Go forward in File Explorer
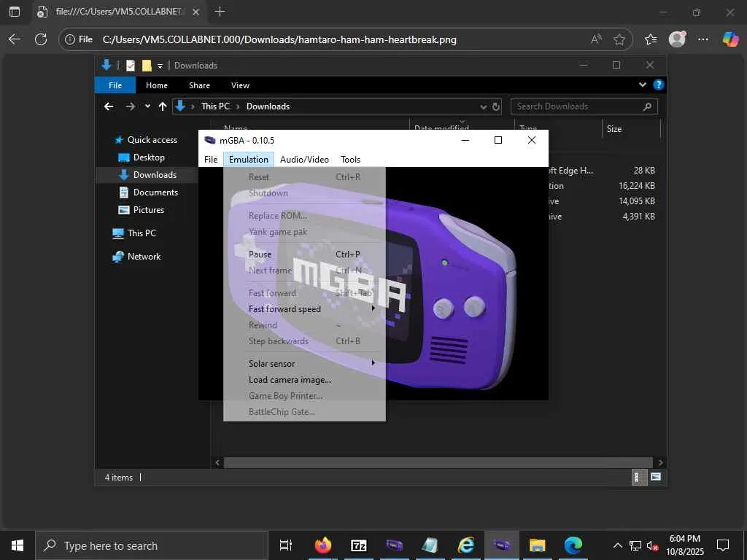Screen dimensions: 747x560 pyautogui.click(x=130, y=106)
